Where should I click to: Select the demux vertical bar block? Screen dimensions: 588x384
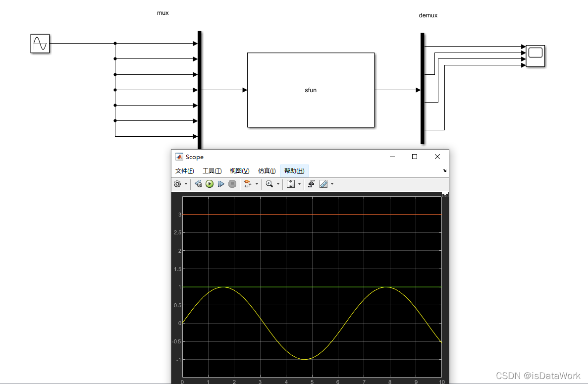point(423,89)
